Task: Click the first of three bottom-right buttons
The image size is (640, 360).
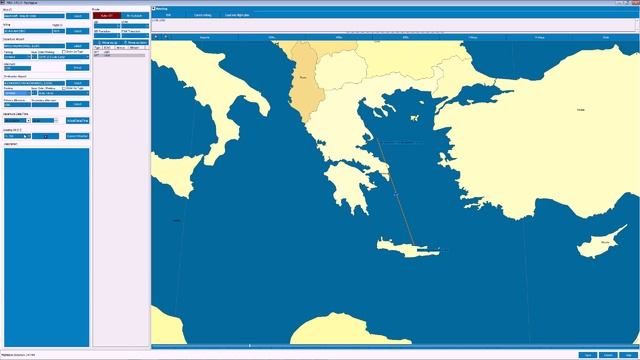Action: click(x=588, y=355)
